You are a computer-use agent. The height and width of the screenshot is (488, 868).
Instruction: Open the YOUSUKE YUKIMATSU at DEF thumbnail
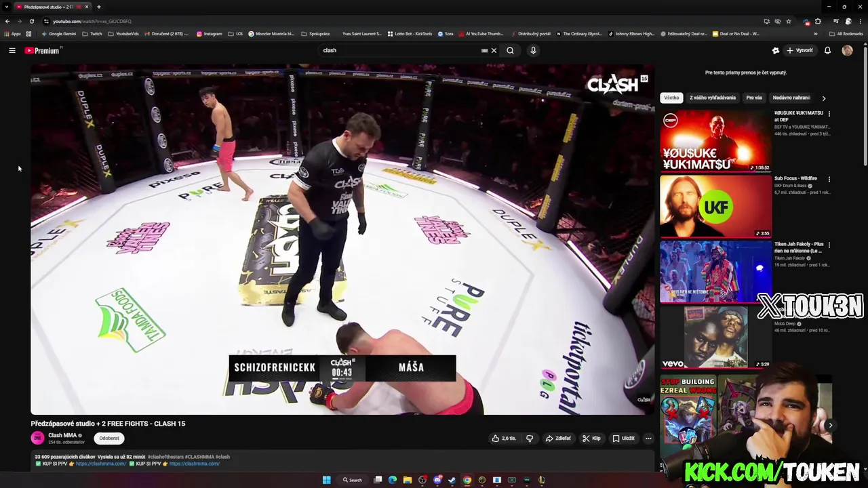click(x=715, y=141)
